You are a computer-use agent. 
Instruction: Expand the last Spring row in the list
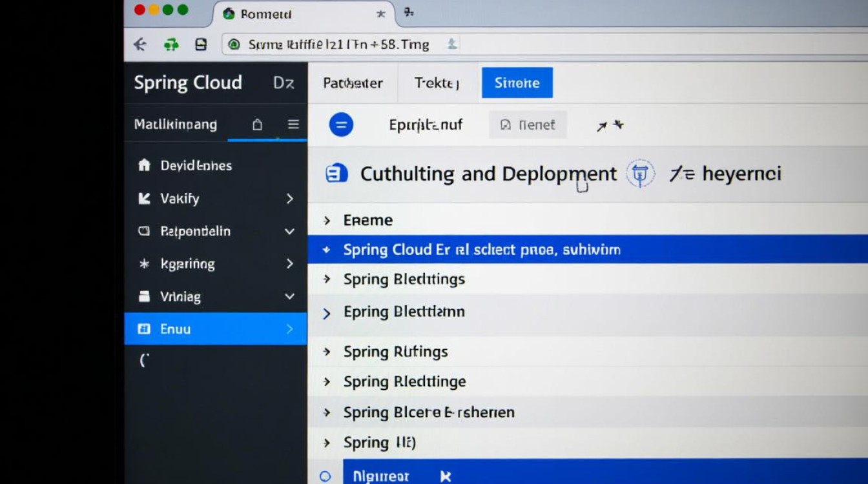(327, 443)
